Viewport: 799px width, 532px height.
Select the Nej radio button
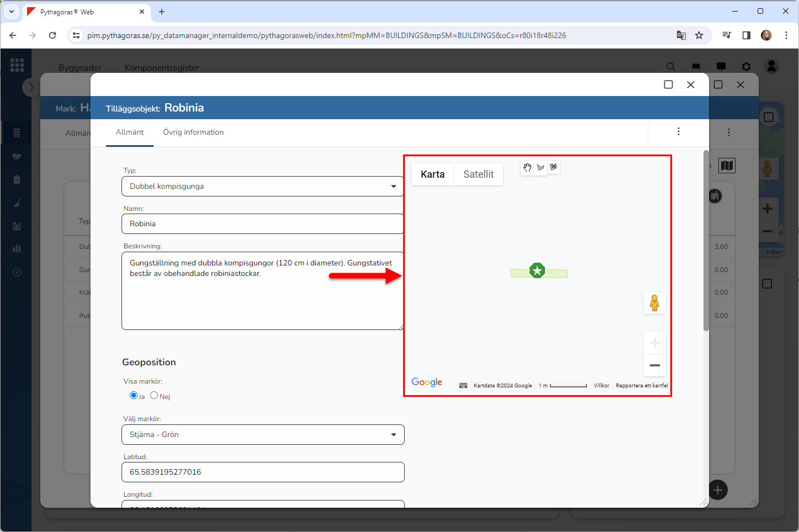[154, 395]
